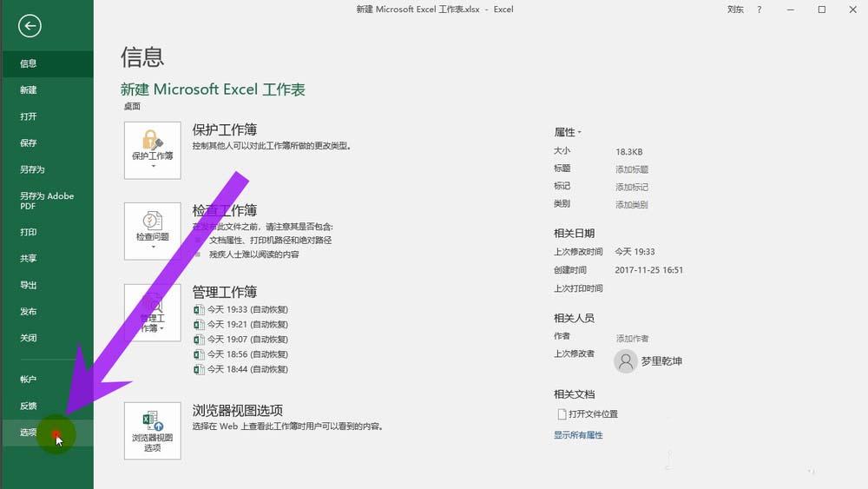Open autorecover version 今天 19:21

pos(241,325)
